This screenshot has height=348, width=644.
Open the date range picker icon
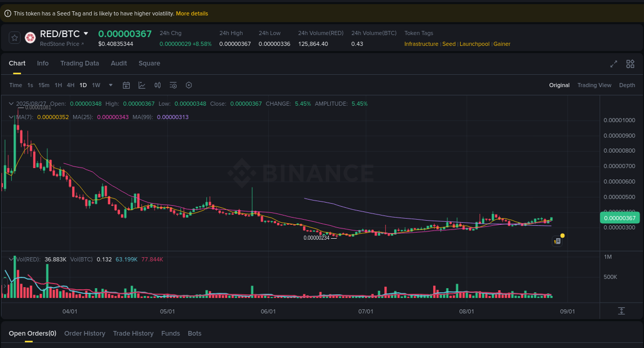[x=126, y=85]
